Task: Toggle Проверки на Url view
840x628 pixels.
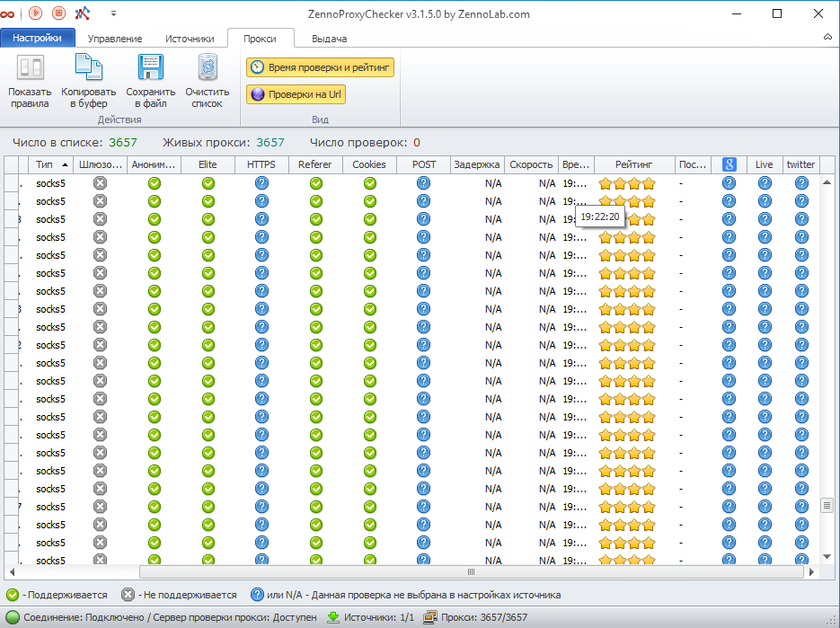Action: tap(296, 94)
